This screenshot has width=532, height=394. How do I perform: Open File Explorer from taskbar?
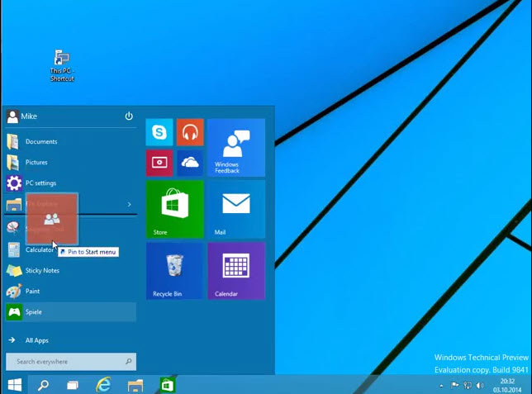[135, 386]
